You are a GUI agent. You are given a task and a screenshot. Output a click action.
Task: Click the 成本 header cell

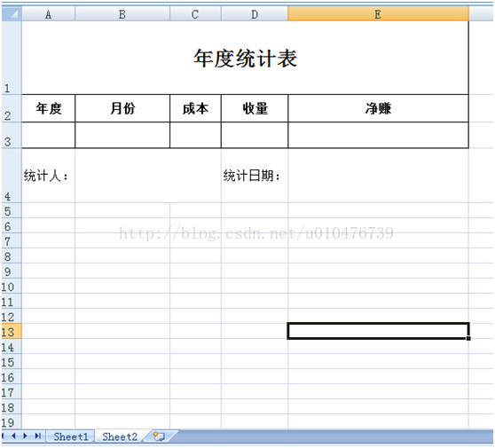pyautogui.click(x=195, y=108)
